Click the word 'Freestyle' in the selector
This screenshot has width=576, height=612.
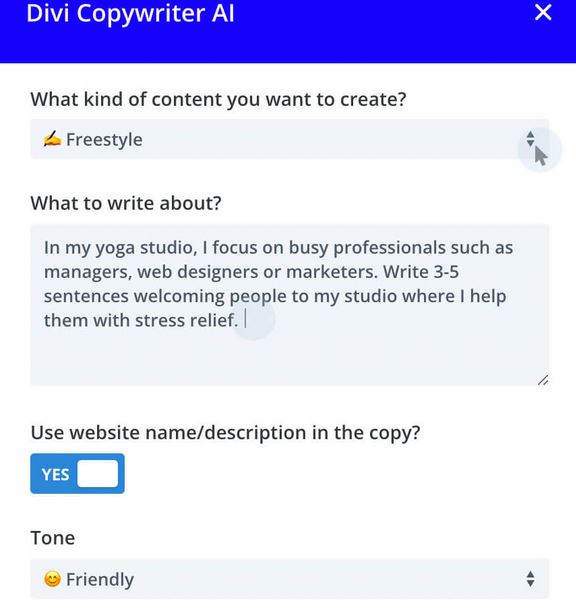pyautogui.click(x=104, y=140)
